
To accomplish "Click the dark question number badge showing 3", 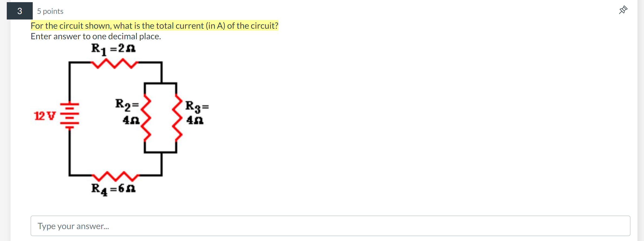I will click(x=19, y=11).
